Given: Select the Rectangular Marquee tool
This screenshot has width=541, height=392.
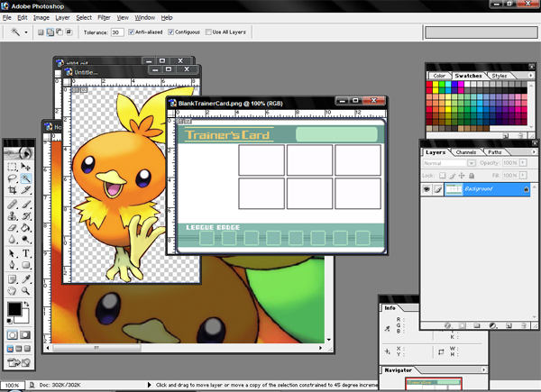Looking at the screenshot, I should pos(13,167).
